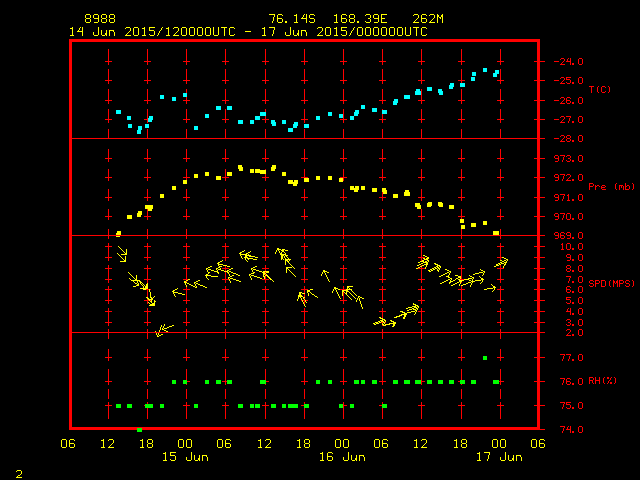Click the 973.0 pressure tick value
Viewport: 640px width, 480px height.
[x=569, y=158]
